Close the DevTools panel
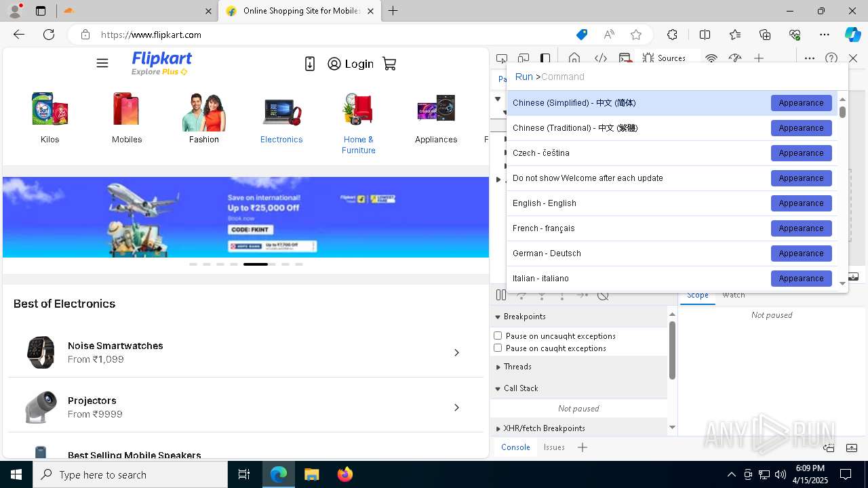This screenshot has height=488, width=868. (853, 58)
